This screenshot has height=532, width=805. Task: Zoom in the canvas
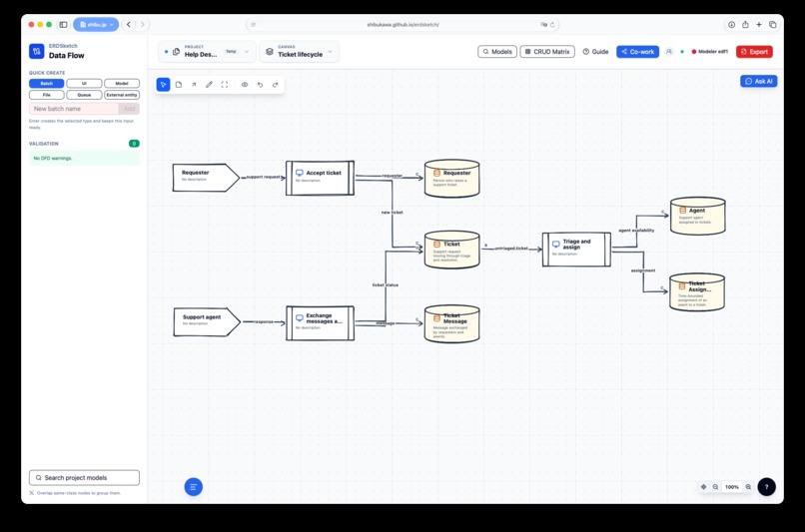click(748, 487)
